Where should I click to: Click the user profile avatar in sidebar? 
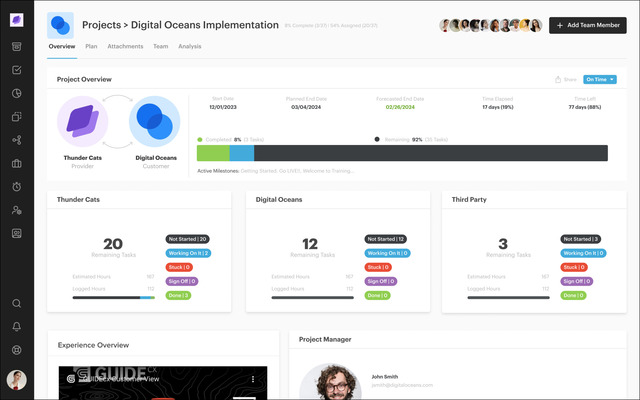[17, 380]
